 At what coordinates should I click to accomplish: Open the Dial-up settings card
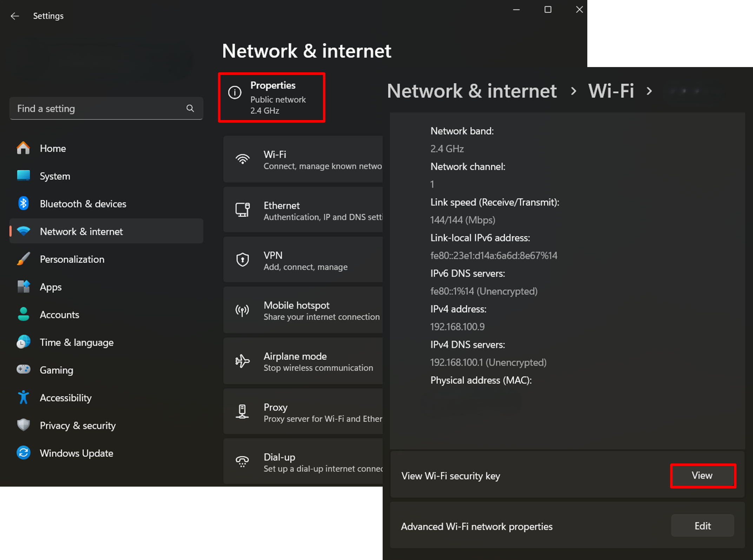point(303,462)
